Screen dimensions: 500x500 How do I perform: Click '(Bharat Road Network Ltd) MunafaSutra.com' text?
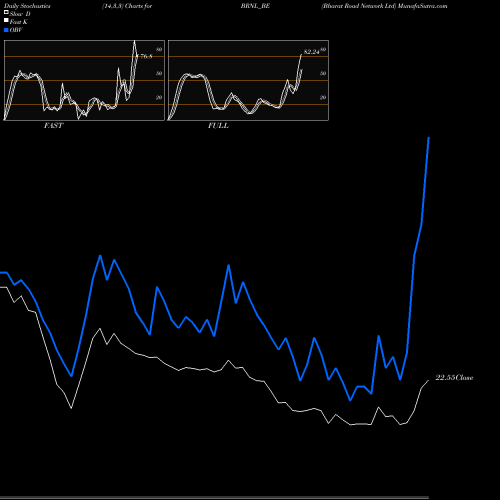[384, 6]
